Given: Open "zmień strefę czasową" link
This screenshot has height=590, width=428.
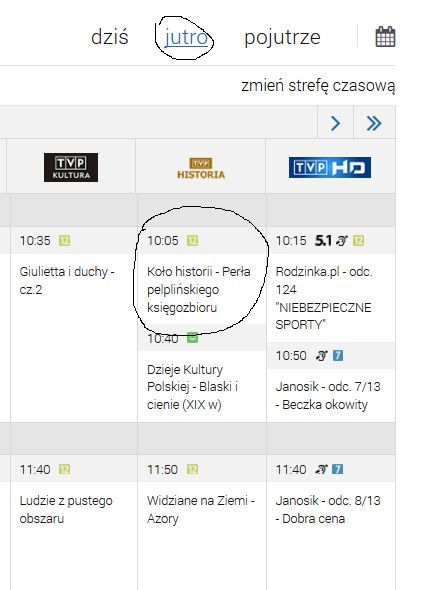Looking at the screenshot, I should point(318,86).
